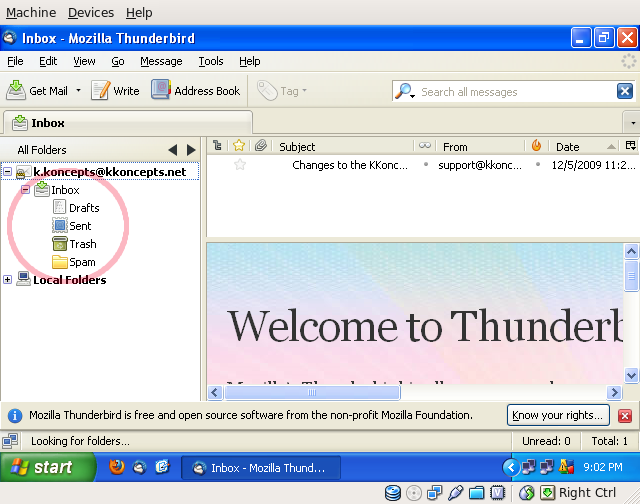Click the thread column header icon

click(217, 146)
